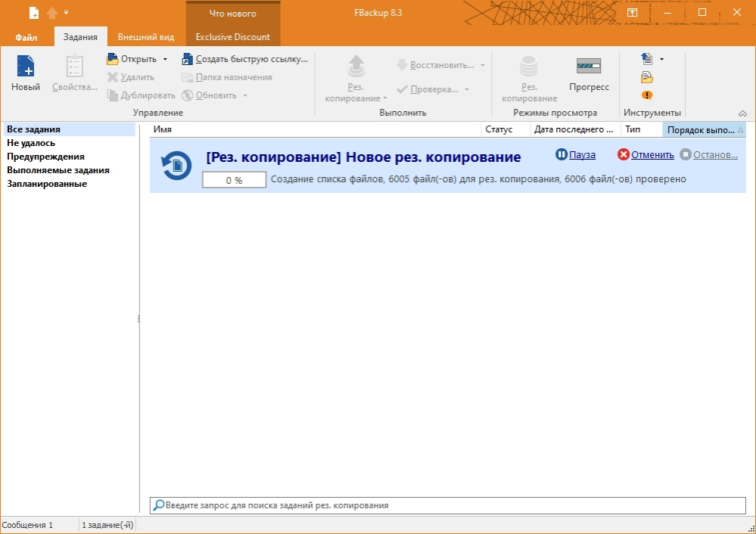Click the grey stop icon by Останов...

686,155
